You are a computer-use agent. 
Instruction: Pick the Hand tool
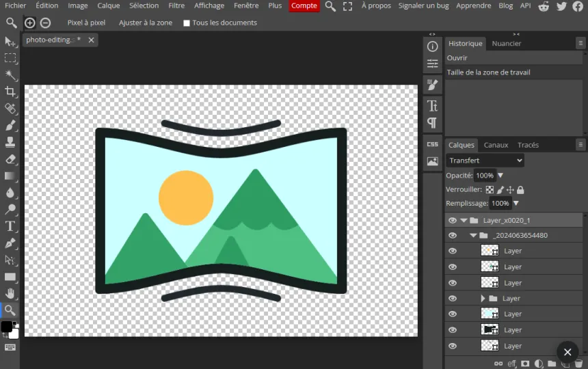coord(10,294)
